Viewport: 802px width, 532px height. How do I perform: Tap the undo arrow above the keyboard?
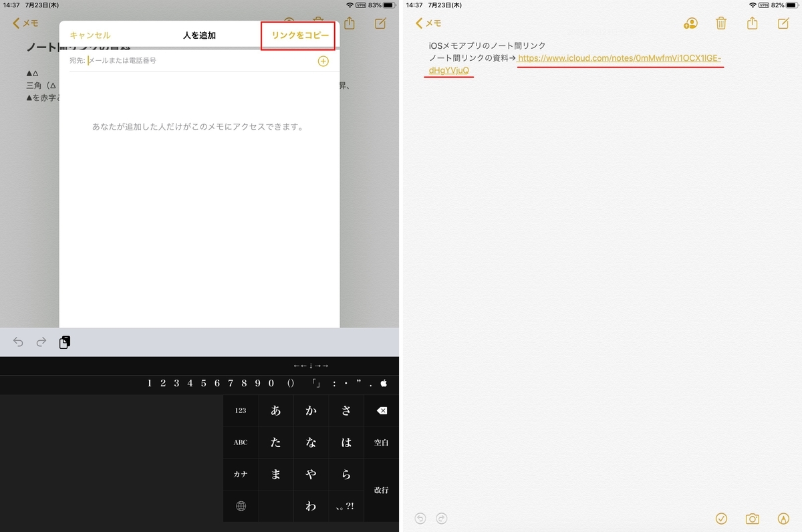point(18,342)
